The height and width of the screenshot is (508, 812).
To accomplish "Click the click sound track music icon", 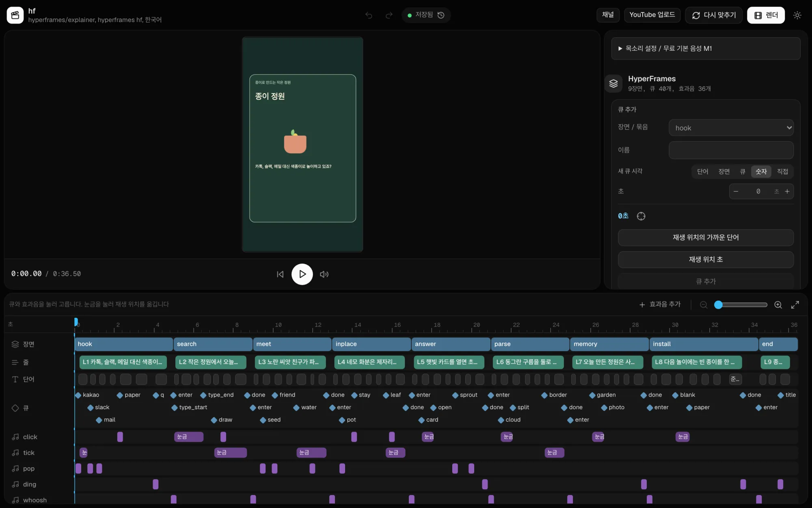I will [x=15, y=437].
